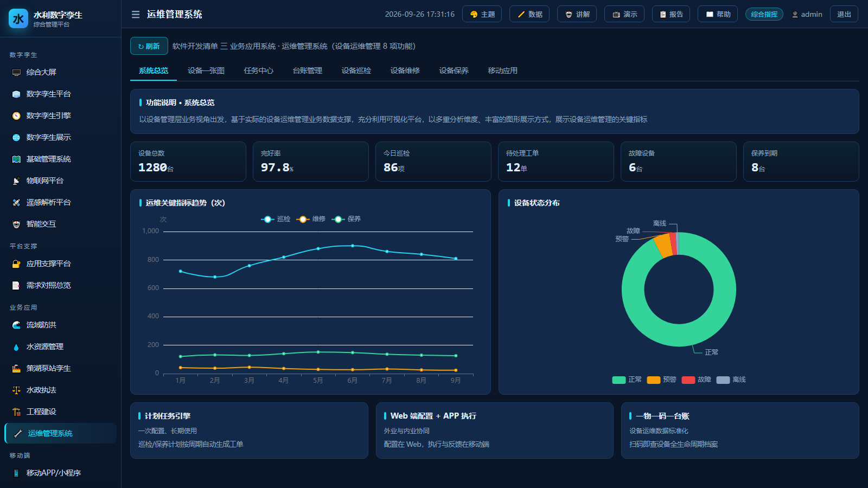This screenshot has width=868, height=488.
Task: Open the 数据 data button
Action: pos(529,14)
